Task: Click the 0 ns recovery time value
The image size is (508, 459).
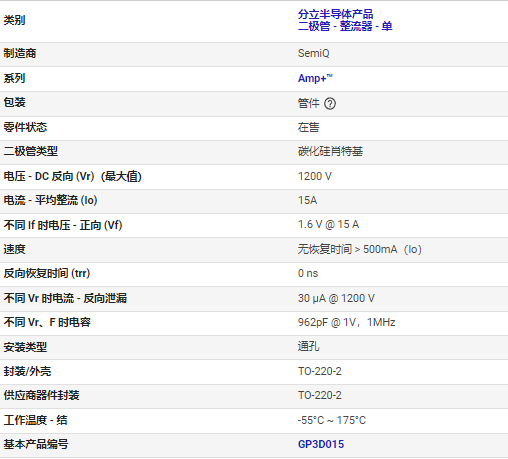Action: click(x=308, y=273)
